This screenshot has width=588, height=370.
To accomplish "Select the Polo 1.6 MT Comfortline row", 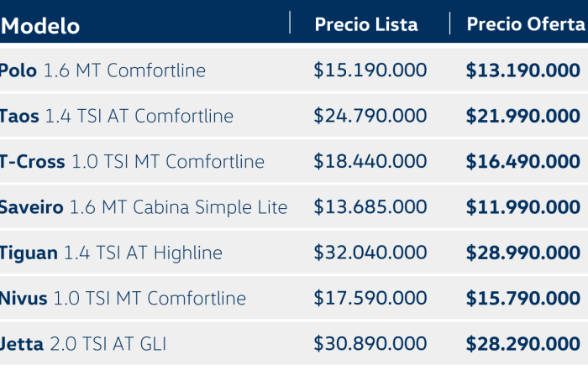I will tap(294, 70).
